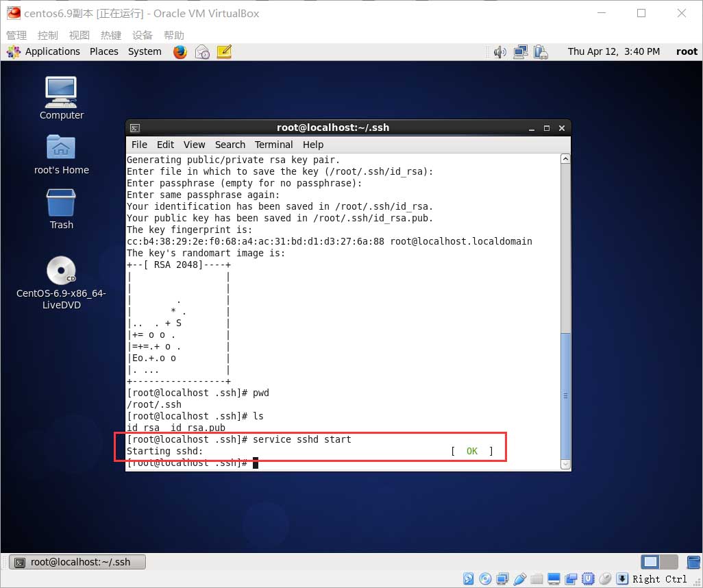This screenshot has height=588, width=703.
Task: Click the date and time clock
Action: tap(613, 51)
